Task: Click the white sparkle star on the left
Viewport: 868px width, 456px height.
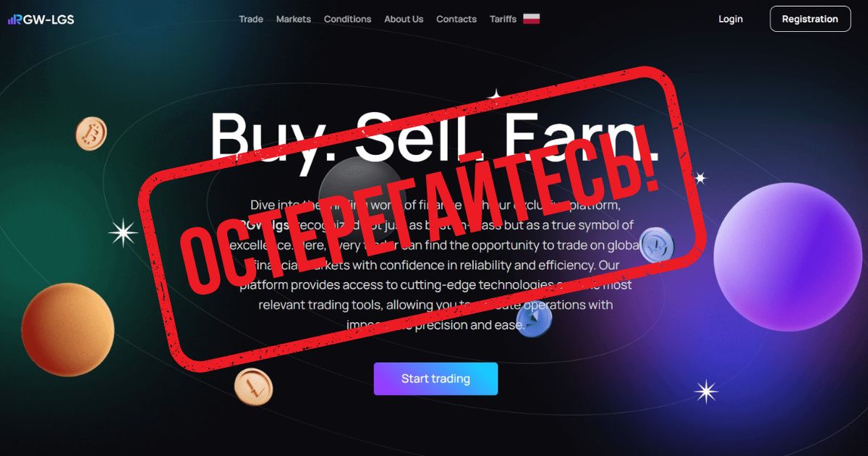Action: pyautogui.click(x=123, y=232)
